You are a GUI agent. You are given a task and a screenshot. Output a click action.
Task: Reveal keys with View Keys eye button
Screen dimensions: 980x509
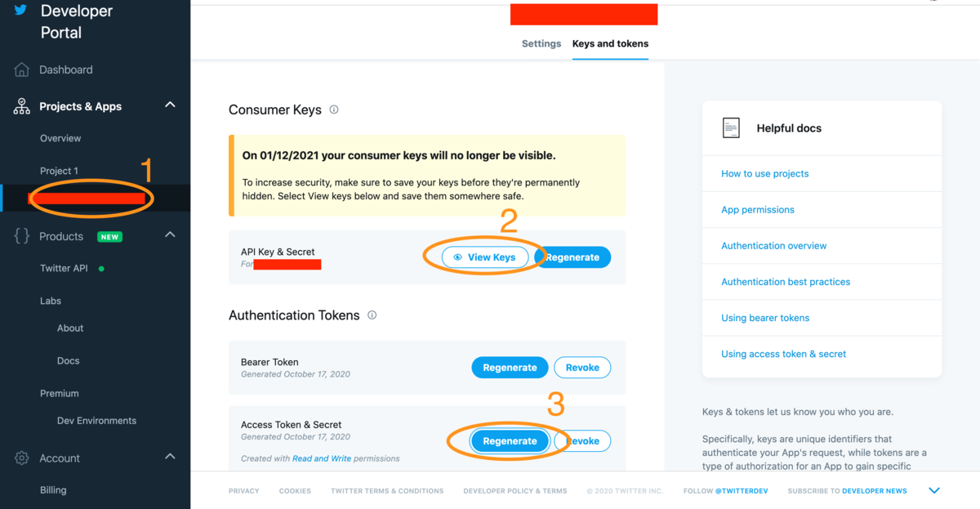[x=485, y=257]
